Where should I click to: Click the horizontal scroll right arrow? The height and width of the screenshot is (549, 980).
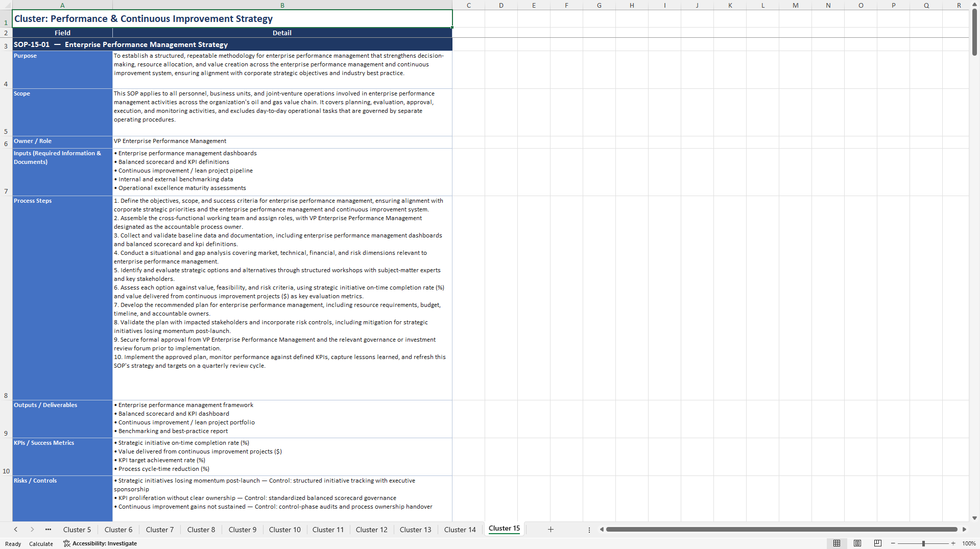[964, 530]
